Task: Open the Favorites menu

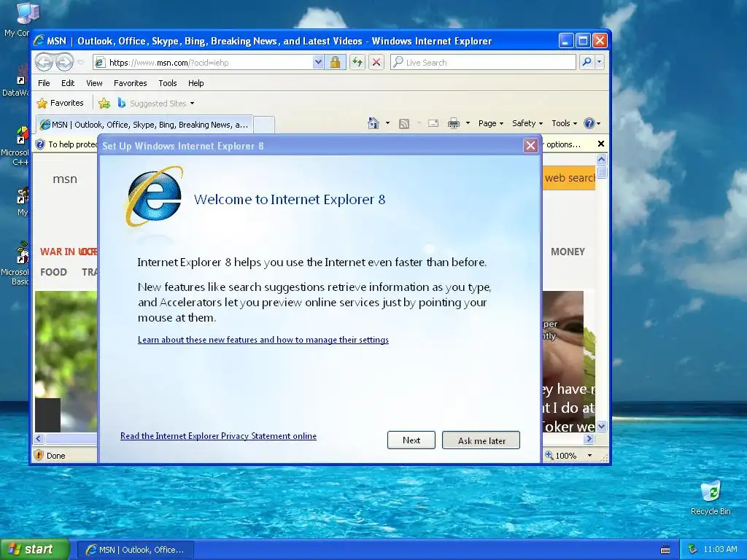Action: coord(130,83)
